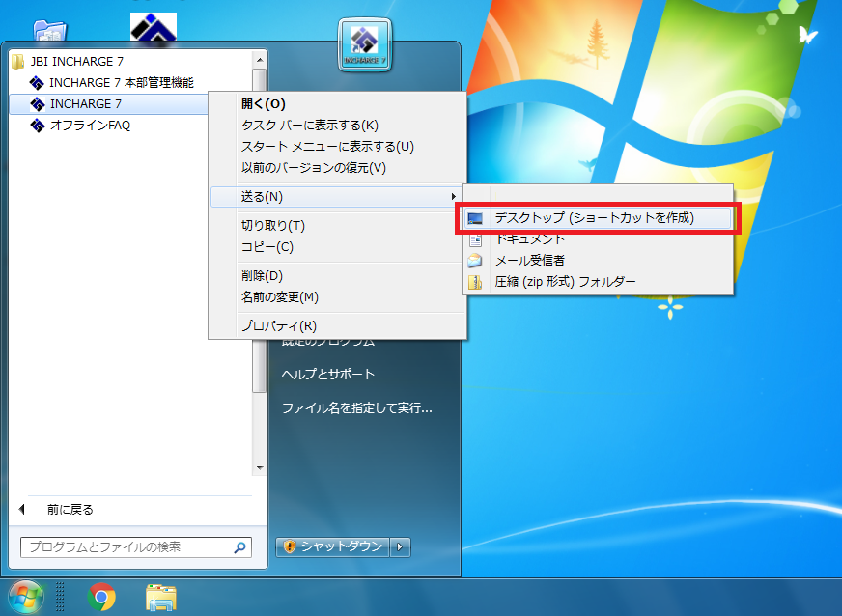
Task: Click the シャットダウン button
Action: [x=332, y=547]
